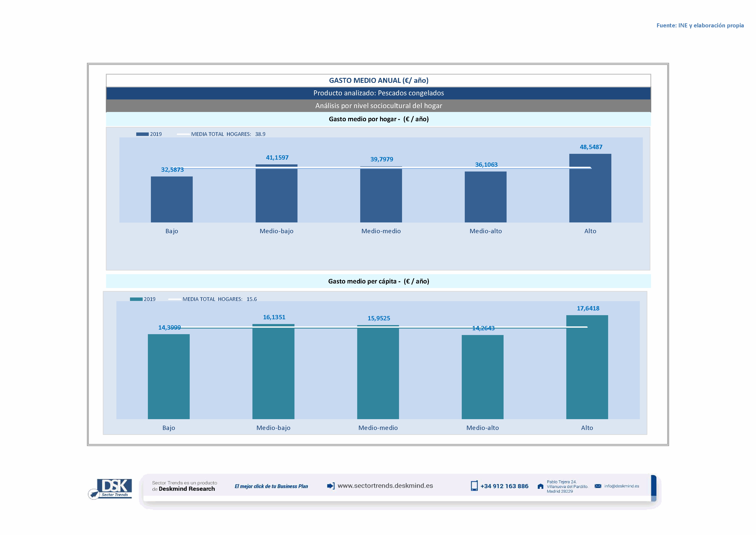The height and width of the screenshot is (535, 756).
Task: Click the dark blue 2019 legend swatch
Action: point(142,134)
